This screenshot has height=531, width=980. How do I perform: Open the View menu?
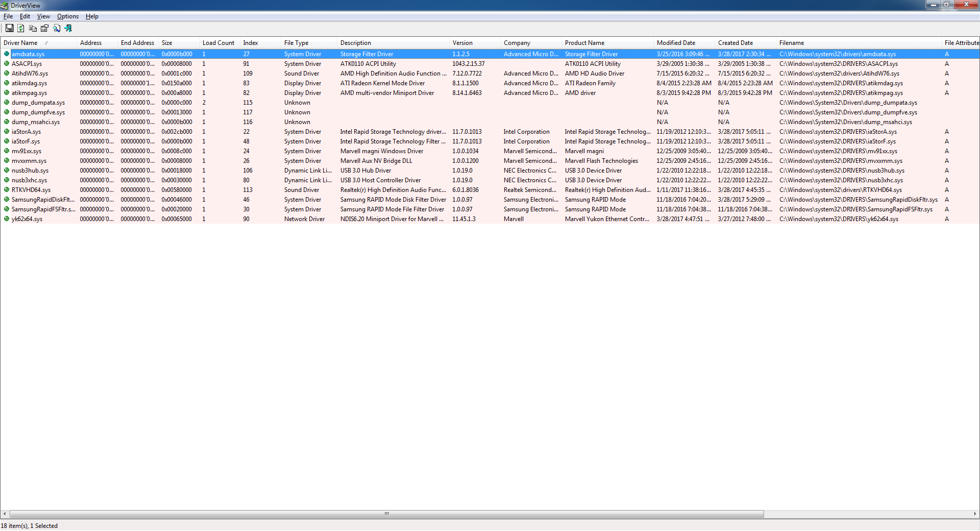tap(43, 16)
